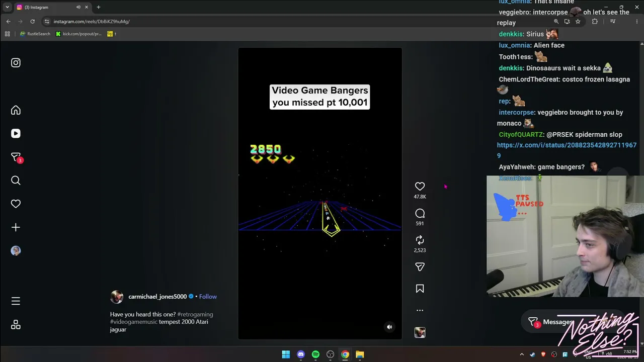Open notifications heart in sidebar
The image size is (644, 362).
coord(16,204)
